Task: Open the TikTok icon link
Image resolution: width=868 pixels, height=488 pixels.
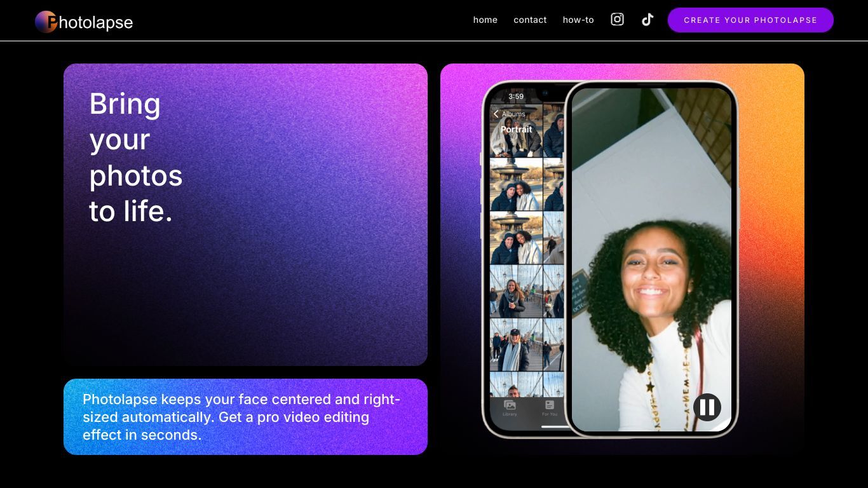Action: coord(647,20)
